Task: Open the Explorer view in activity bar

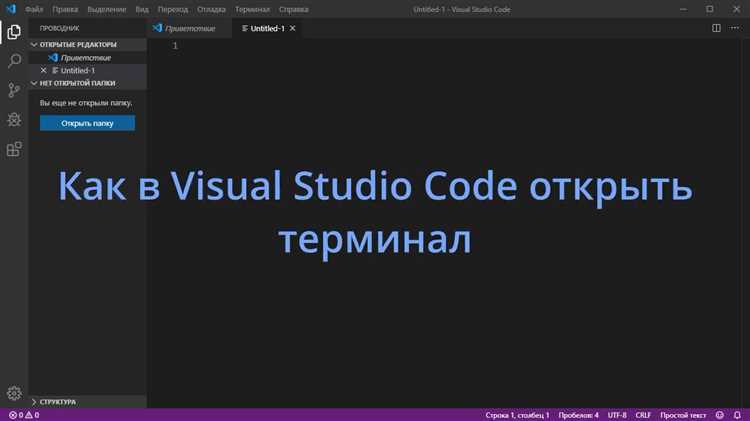Action: click(x=14, y=31)
